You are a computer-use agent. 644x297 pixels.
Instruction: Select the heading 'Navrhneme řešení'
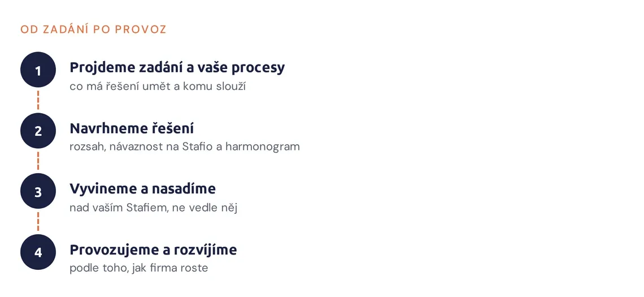coord(132,128)
